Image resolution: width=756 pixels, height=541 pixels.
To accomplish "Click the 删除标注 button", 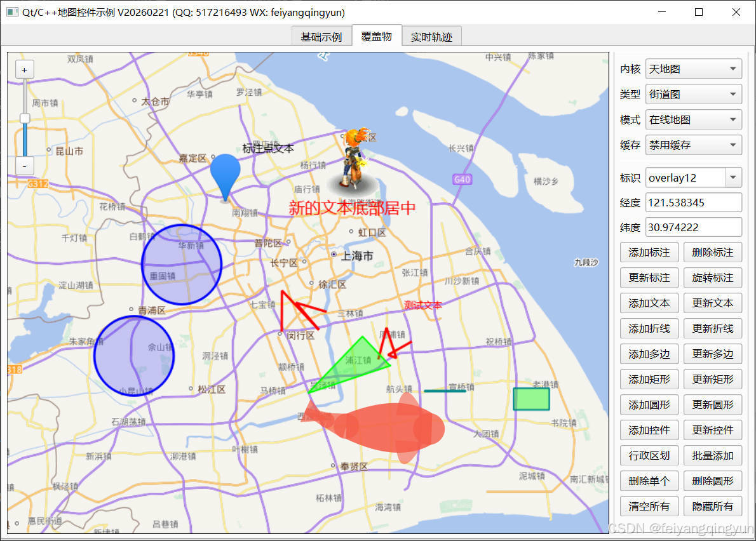I will pyautogui.click(x=713, y=253).
